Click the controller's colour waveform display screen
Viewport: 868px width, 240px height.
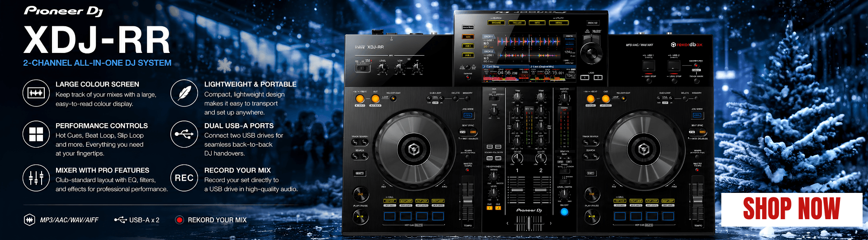click(529, 58)
